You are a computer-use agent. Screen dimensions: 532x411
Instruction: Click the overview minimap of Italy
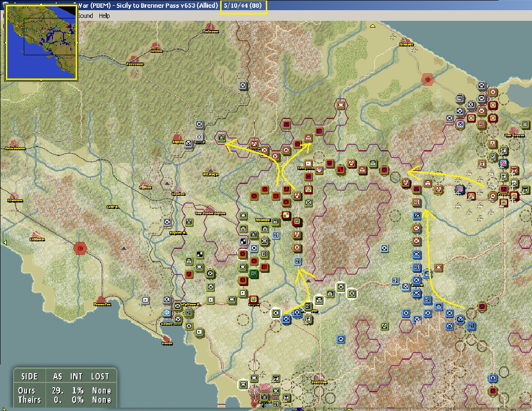(x=41, y=42)
